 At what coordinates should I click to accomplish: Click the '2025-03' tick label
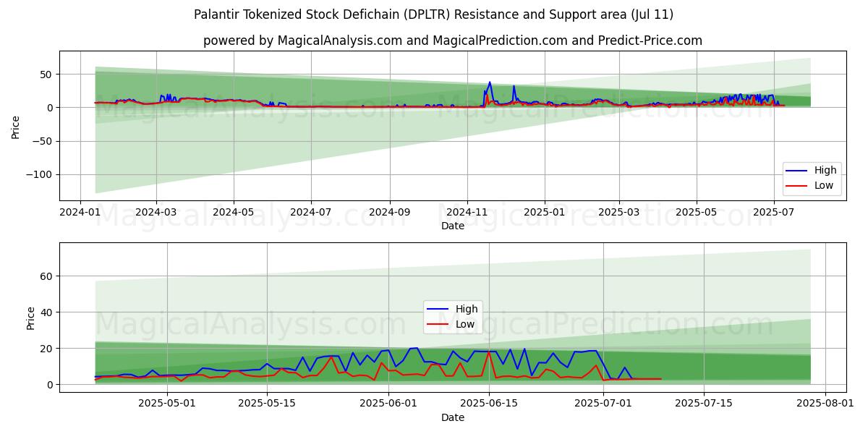tap(619, 212)
